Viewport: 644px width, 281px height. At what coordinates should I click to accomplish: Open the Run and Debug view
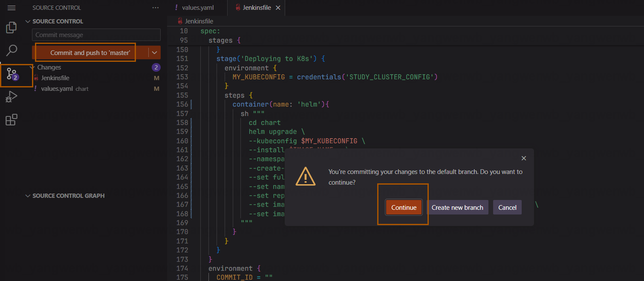12,97
